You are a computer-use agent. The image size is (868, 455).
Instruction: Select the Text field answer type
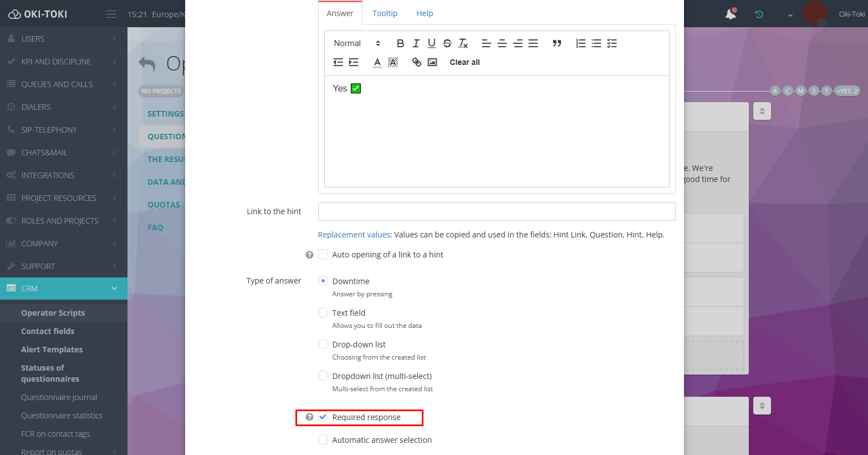pyautogui.click(x=323, y=313)
